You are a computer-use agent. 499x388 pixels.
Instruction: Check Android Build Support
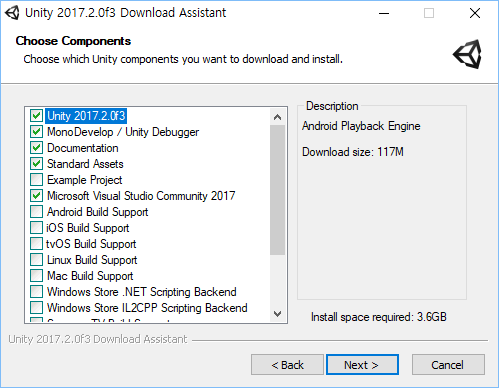coord(36,212)
